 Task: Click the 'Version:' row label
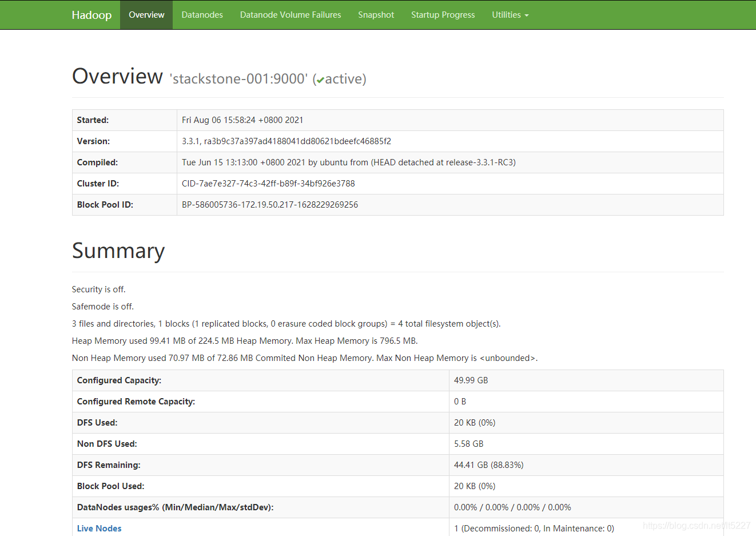[x=93, y=141]
